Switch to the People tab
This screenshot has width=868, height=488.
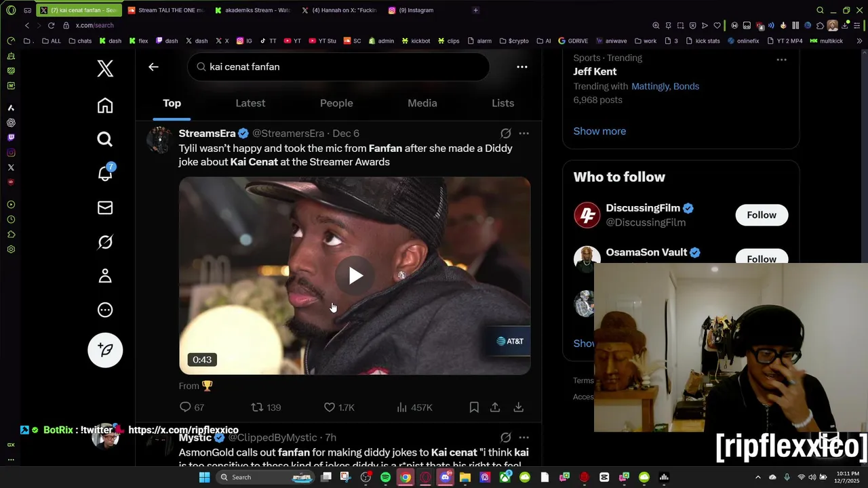336,103
